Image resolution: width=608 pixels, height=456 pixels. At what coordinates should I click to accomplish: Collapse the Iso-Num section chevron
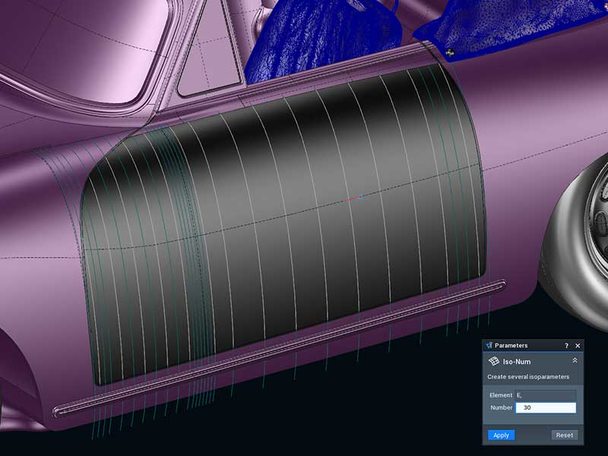coord(575,361)
